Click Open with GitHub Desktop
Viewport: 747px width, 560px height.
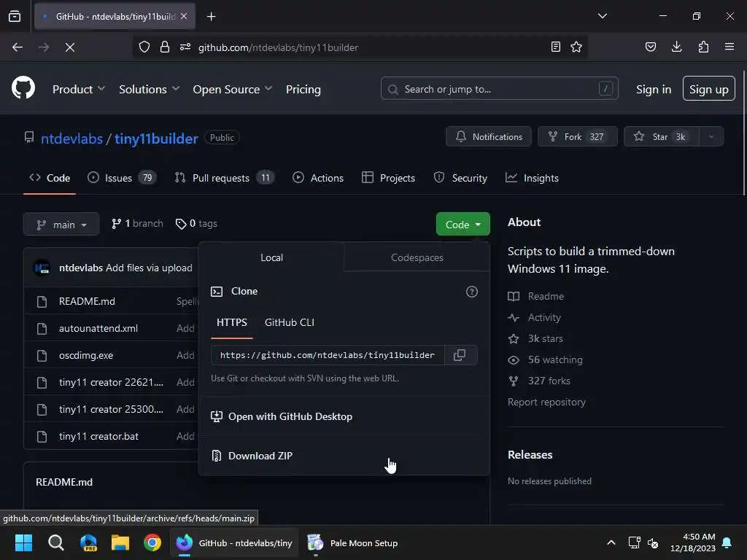click(344, 416)
